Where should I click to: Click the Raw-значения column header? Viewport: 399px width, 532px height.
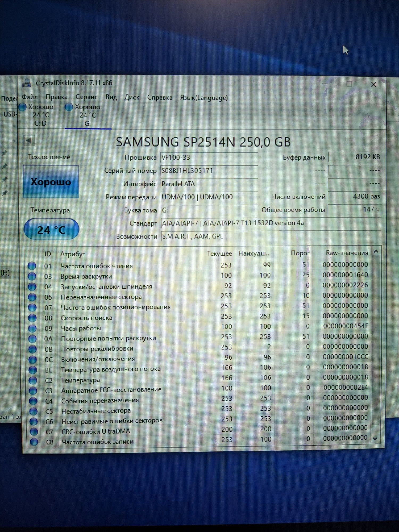tap(347, 253)
